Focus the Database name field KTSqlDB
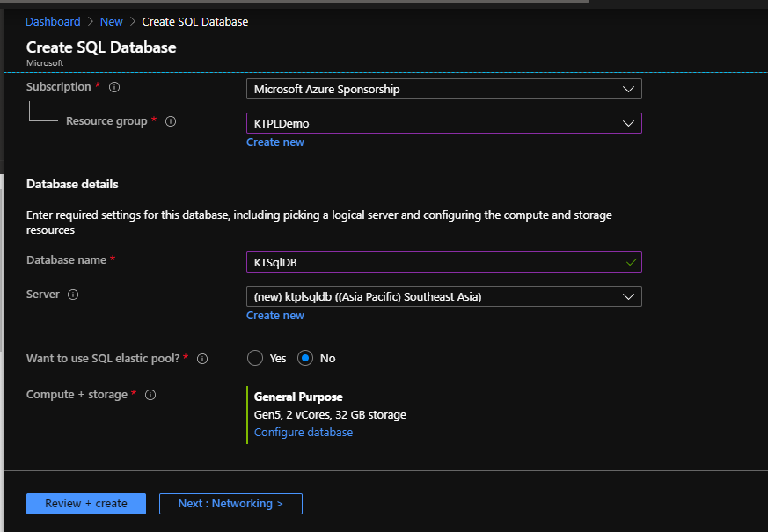The height and width of the screenshot is (532, 768). 443,262
